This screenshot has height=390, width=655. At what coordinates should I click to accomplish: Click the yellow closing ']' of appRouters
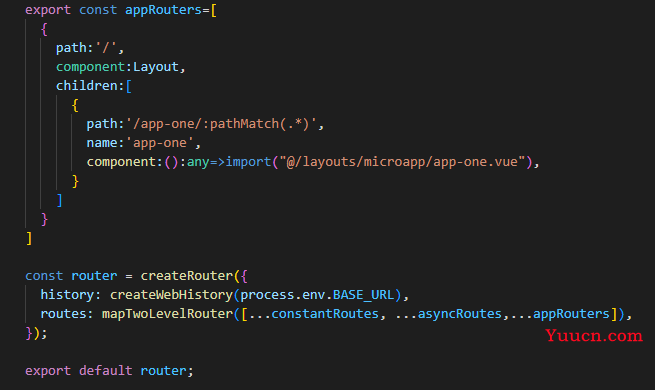29,238
